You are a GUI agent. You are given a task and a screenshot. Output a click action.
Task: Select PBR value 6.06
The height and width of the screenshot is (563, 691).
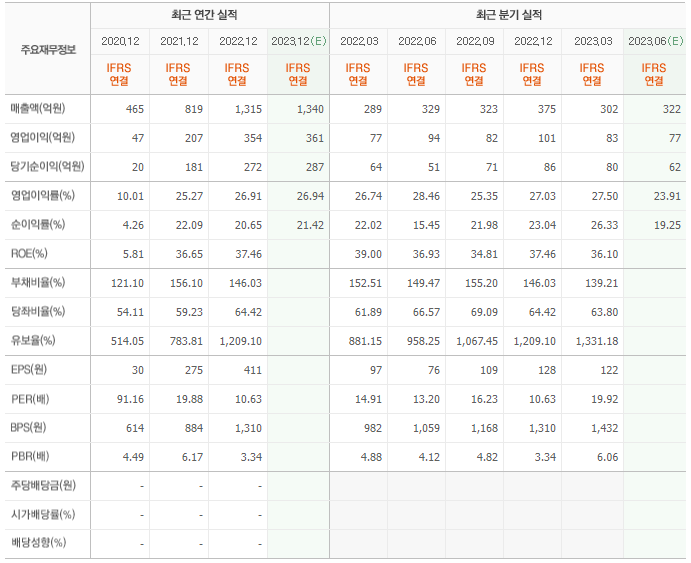(607, 457)
